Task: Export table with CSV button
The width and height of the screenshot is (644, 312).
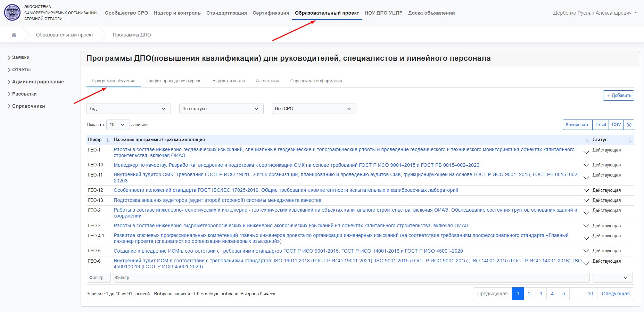Action: (x=617, y=125)
